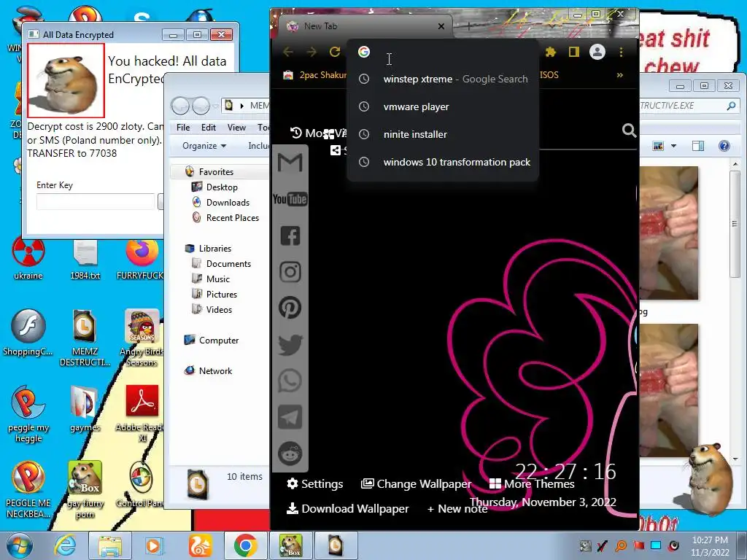Click the Enter Key input field
Image resolution: width=747 pixels, height=560 pixels.
[x=96, y=201]
